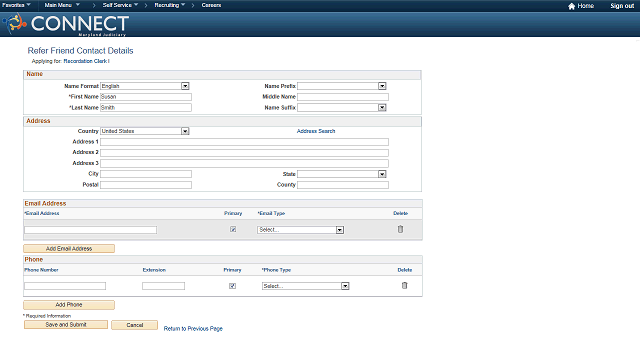Click into the County field

click(343, 185)
